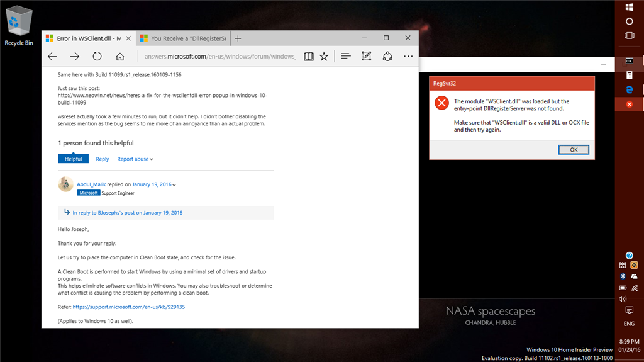Open In reply to BJosephs's post link

click(127, 213)
